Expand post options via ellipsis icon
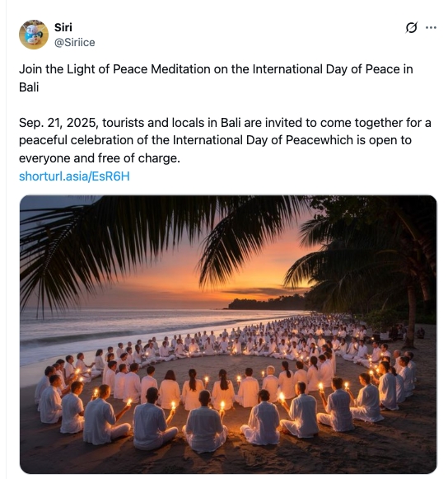 [431, 27]
